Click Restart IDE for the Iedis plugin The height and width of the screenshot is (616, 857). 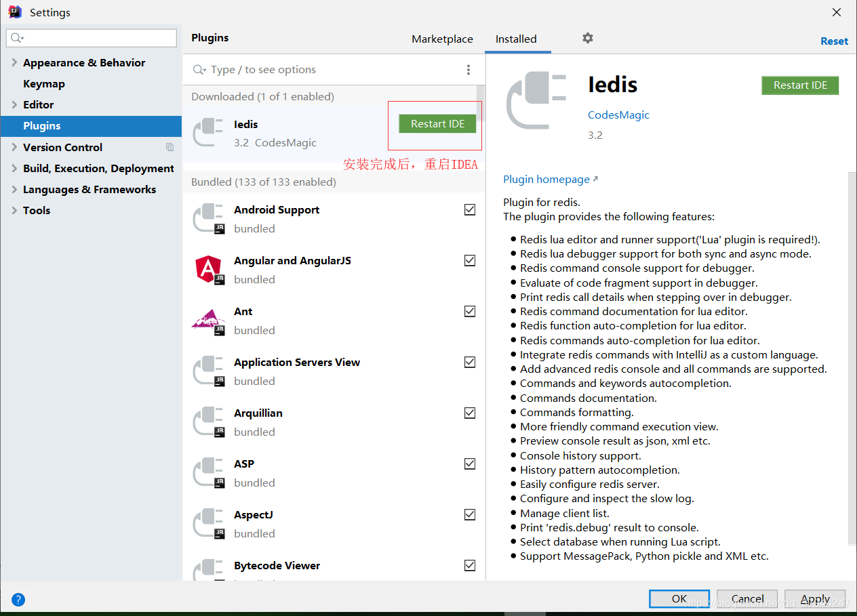point(437,123)
